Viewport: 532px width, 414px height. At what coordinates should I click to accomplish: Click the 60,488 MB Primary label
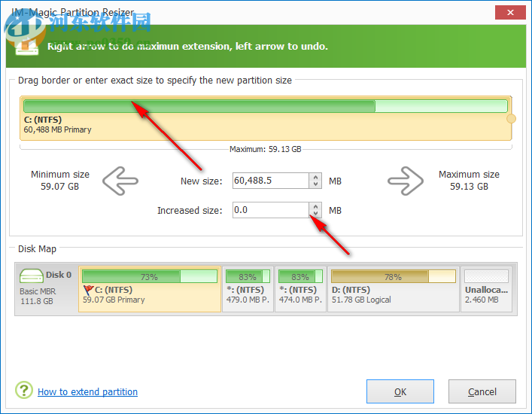[x=57, y=129]
